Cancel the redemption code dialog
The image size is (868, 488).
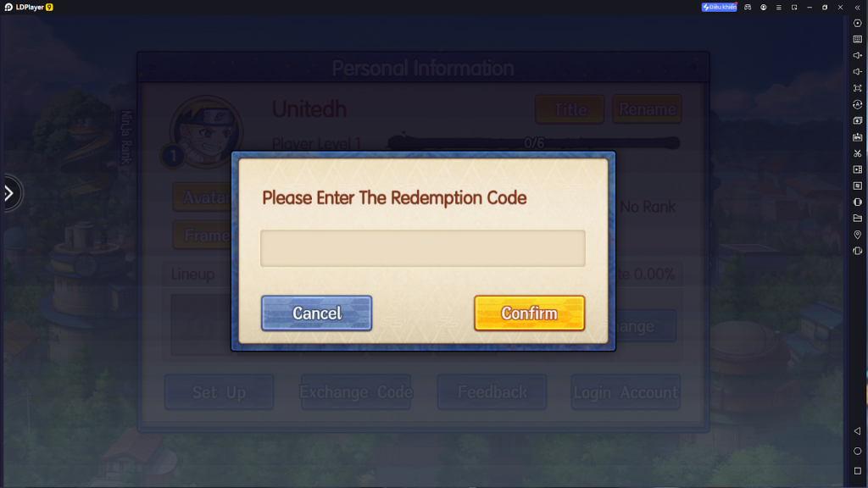pyautogui.click(x=317, y=313)
